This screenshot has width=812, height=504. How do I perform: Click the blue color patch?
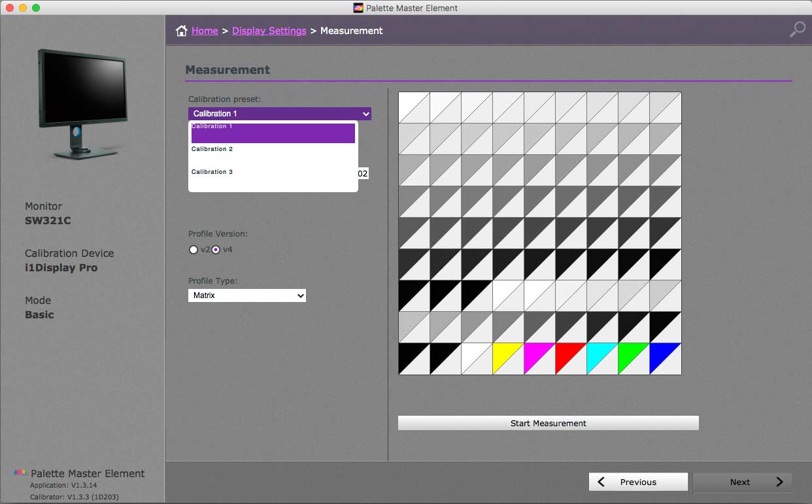click(x=666, y=359)
